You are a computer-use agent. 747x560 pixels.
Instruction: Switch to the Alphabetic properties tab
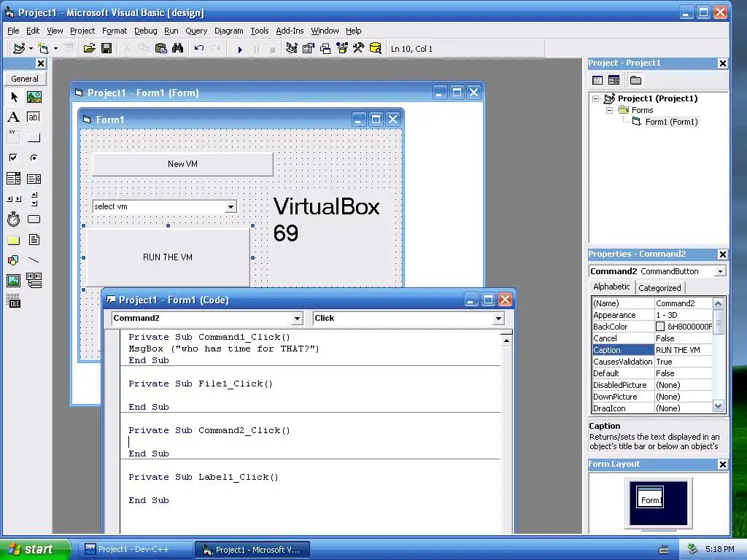tap(611, 287)
